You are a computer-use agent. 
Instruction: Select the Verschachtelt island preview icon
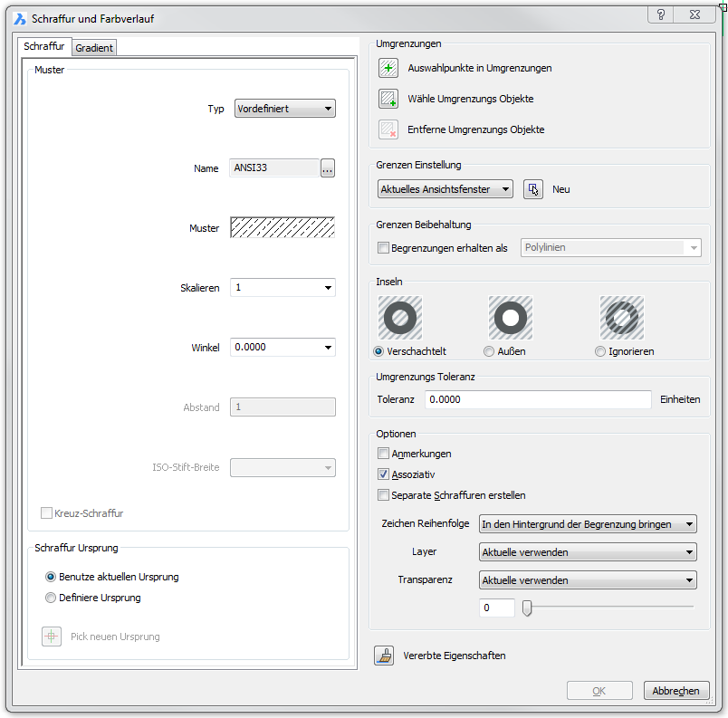400,319
